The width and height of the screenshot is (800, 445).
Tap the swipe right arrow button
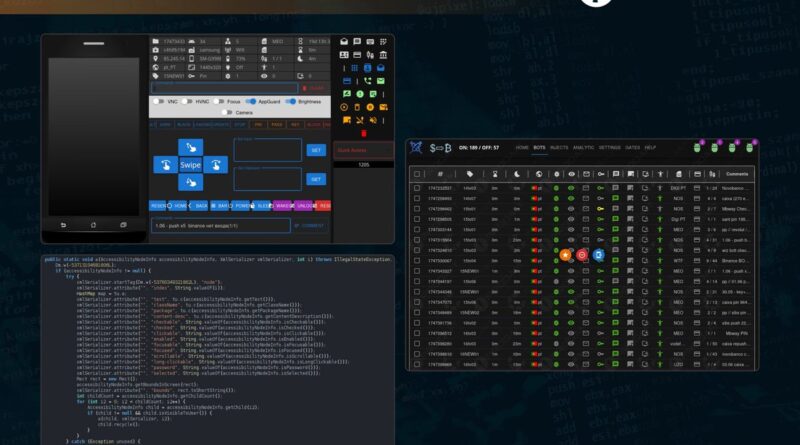click(x=215, y=165)
